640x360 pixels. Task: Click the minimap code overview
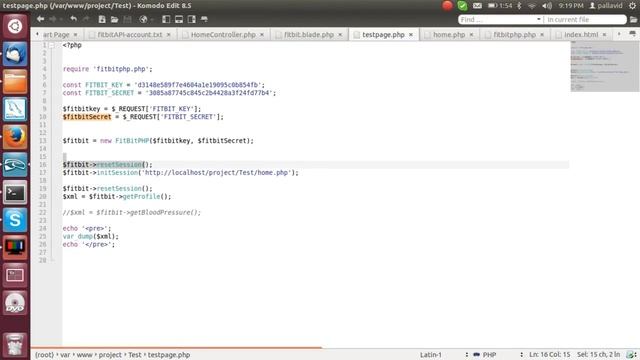point(604,67)
